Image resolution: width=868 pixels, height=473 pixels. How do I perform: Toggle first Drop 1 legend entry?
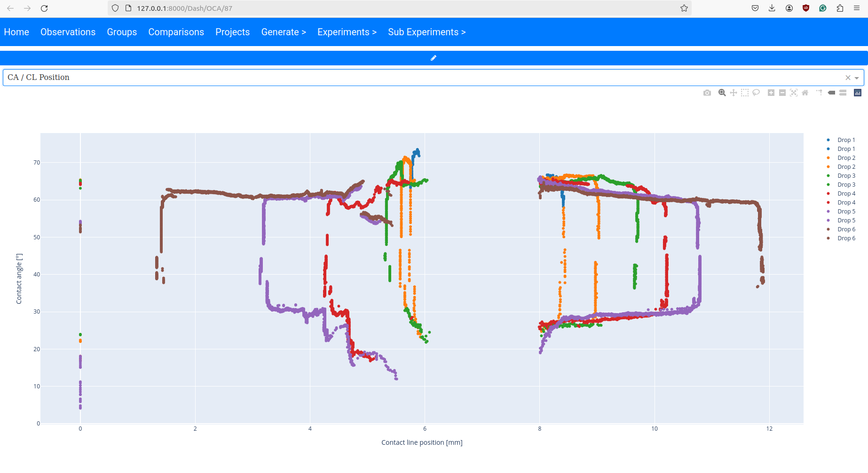click(x=841, y=140)
